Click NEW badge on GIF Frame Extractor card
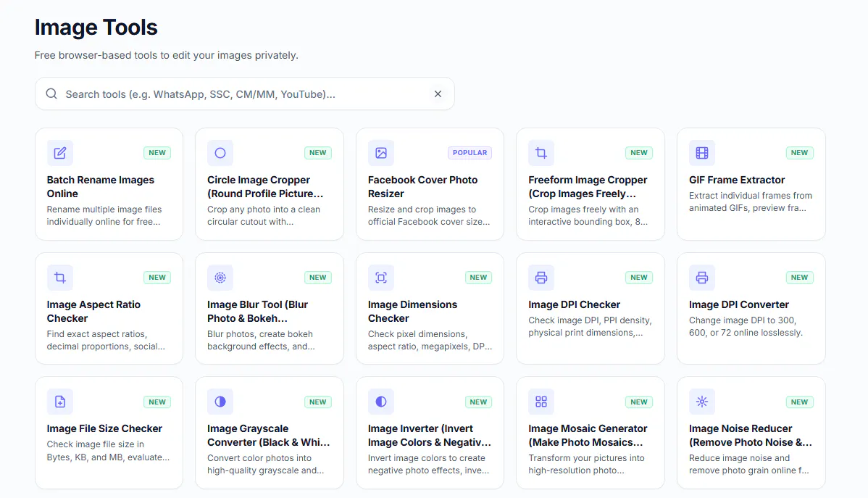The image size is (868, 498). (x=799, y=153)
